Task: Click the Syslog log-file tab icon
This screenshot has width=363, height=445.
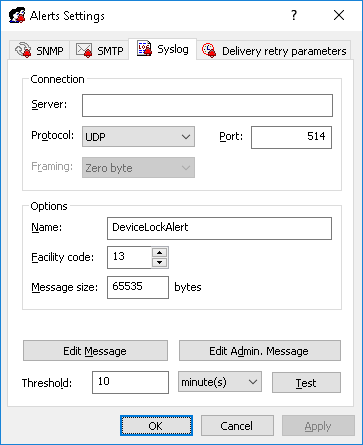Action: 145,48
